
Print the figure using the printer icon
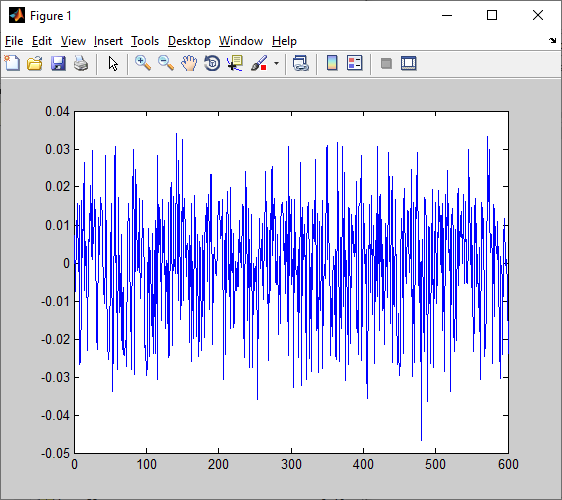81,63
